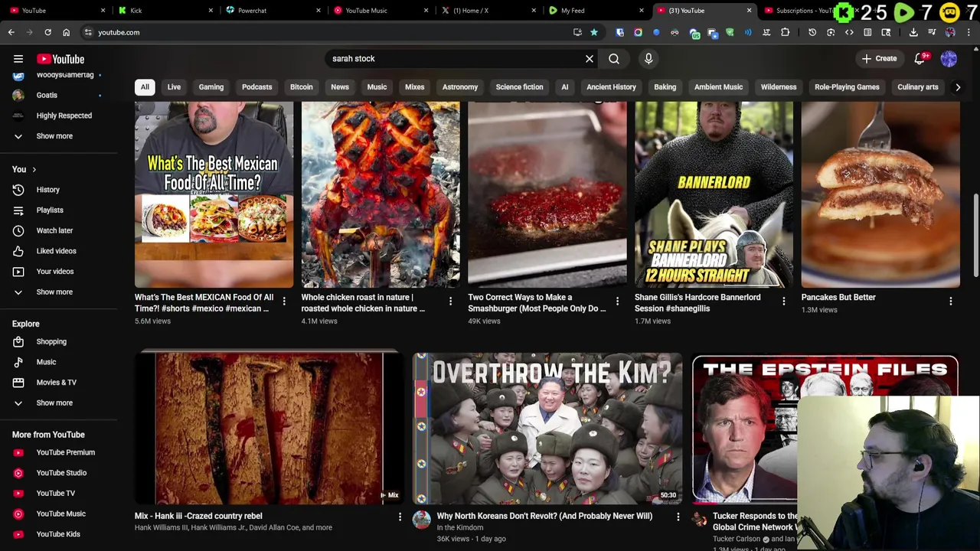
Task: Open options for Smashburger short
Action: (x=617, y=302)
